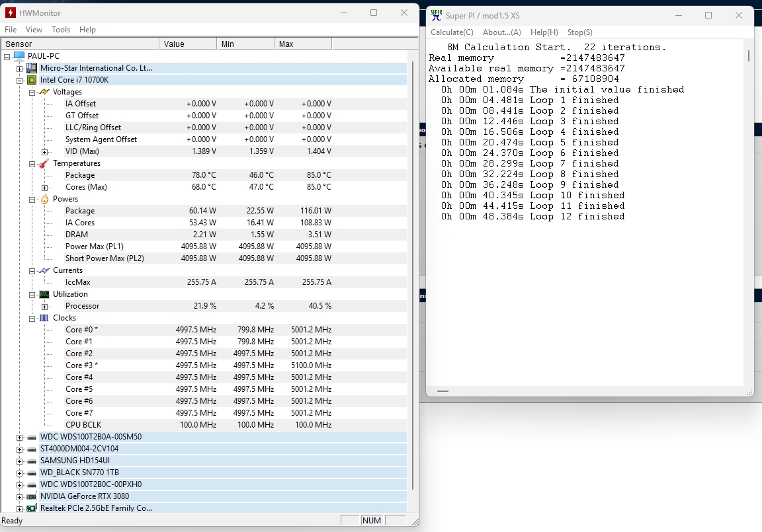
Task: Click the Temperatures thermometer icon
Action: (x=44, y=163)
